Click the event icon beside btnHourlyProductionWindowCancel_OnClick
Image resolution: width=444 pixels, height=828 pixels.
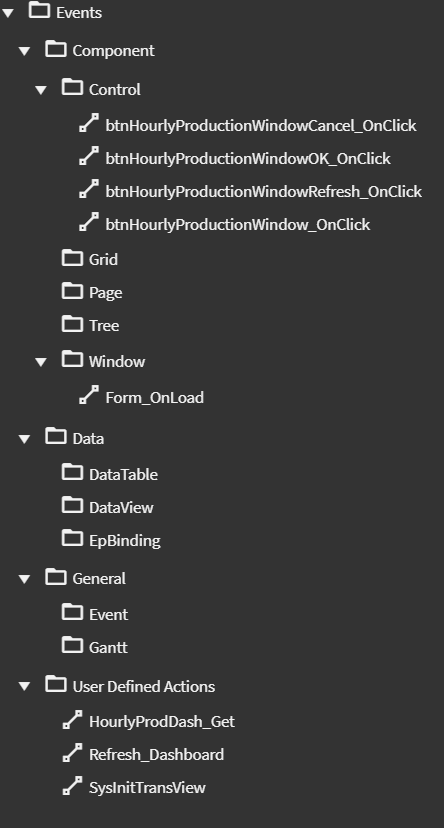coord(89,123)
